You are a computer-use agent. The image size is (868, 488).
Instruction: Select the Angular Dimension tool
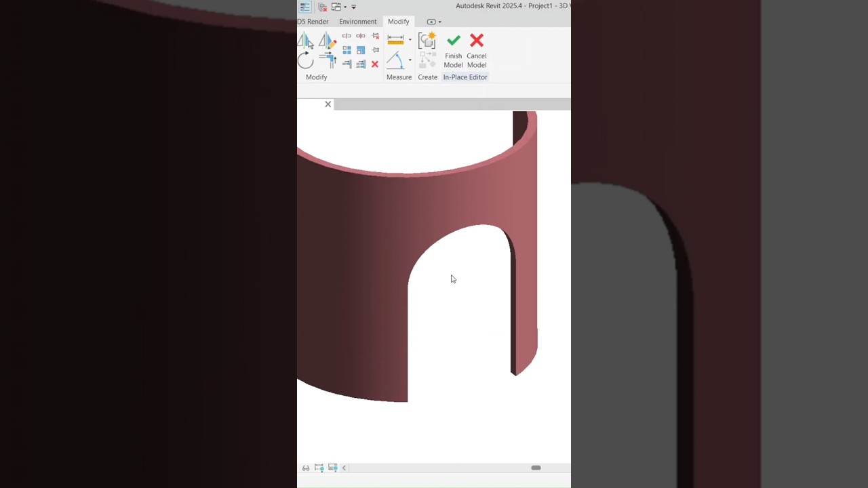395,60
